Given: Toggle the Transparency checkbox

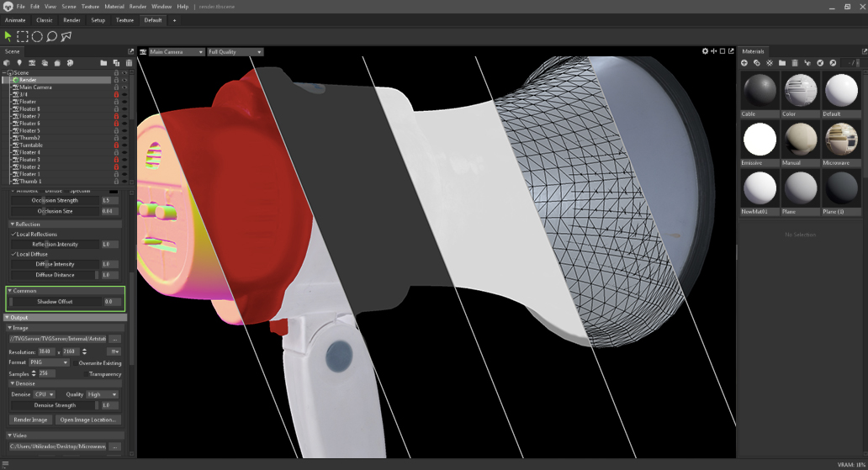Looking at the screenshot, I should point(85,373).
